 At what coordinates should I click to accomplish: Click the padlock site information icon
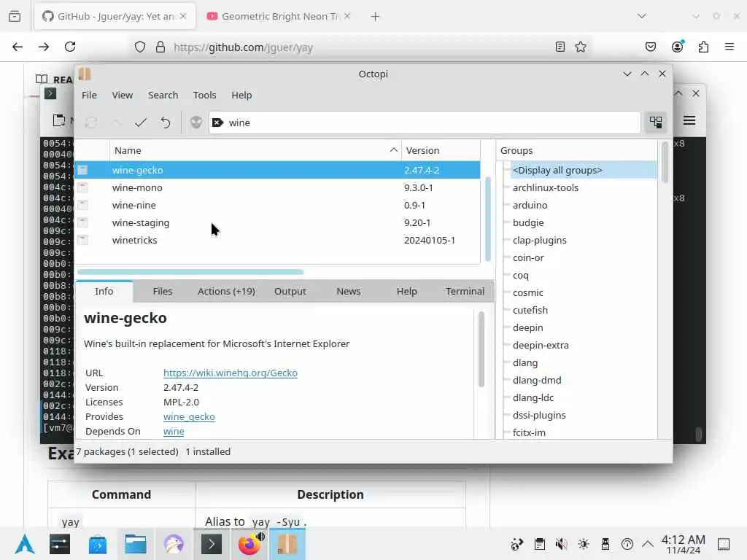[160, 47]
